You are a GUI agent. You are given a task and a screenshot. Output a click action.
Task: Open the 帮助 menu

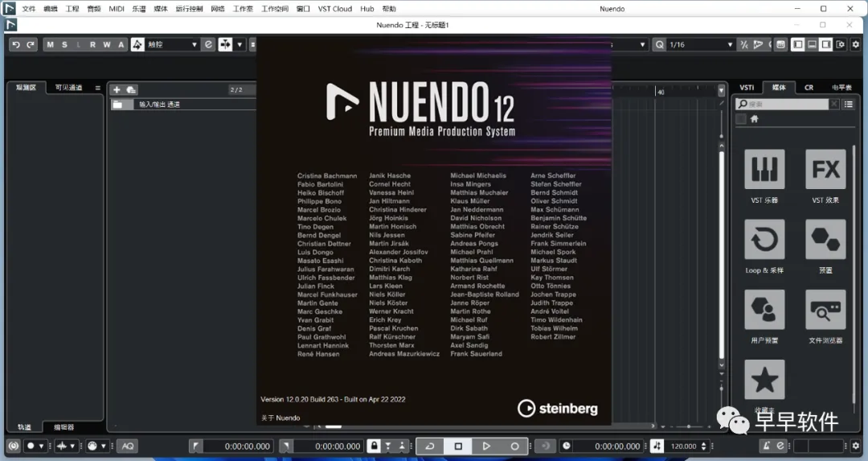point(389,9)
